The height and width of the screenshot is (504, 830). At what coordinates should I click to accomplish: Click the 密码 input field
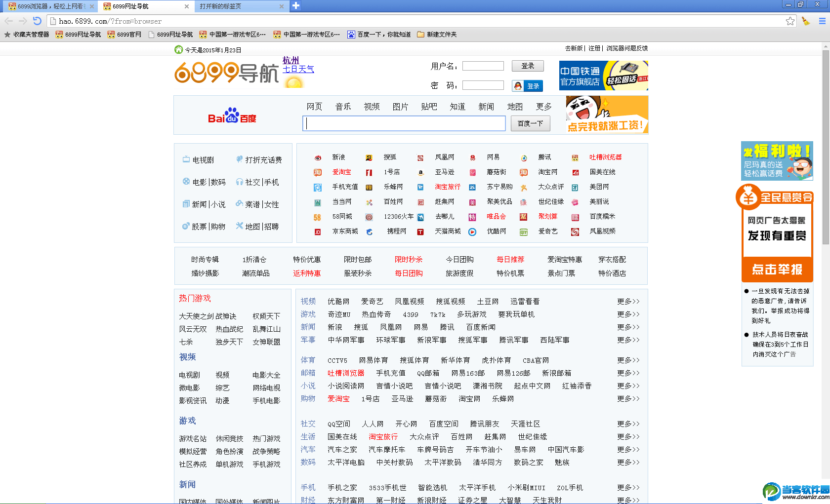click(483, 85)
